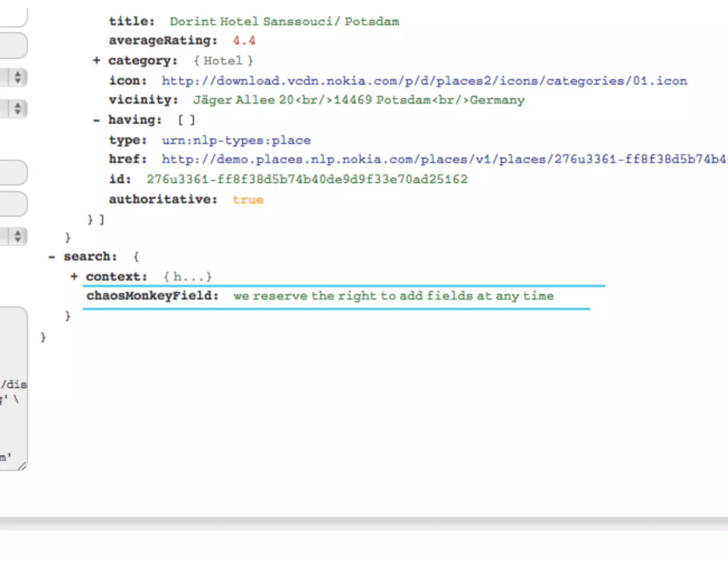
Task: Select the Dorint Hotel Sanssouci title value
Action: 284,22
